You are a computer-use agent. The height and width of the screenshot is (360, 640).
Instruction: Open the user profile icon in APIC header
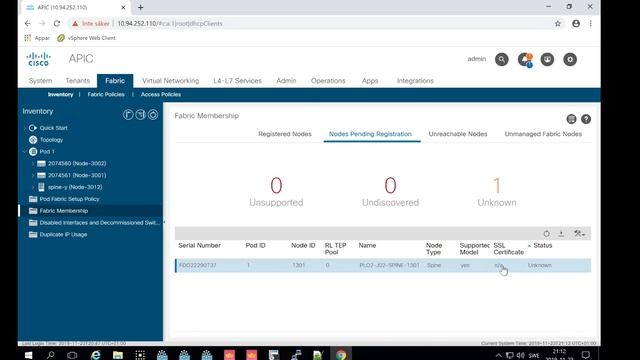click(547, 60)
